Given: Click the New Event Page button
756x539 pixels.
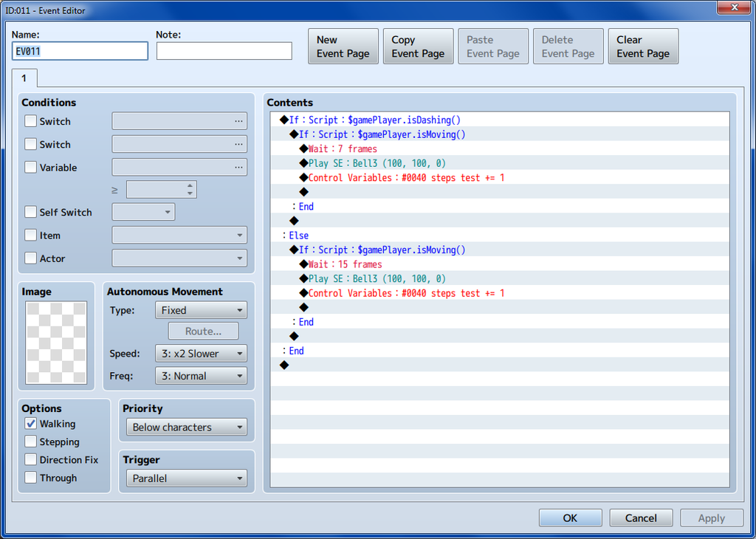Looking at the screenshot, I should tap(343, 47).
